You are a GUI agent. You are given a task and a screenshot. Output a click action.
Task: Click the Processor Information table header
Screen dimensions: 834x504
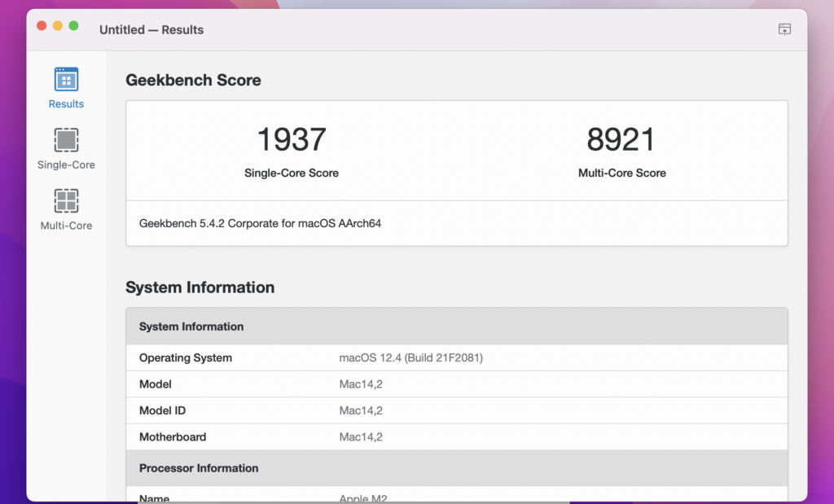pyautogui.click(x=457, y=468)
